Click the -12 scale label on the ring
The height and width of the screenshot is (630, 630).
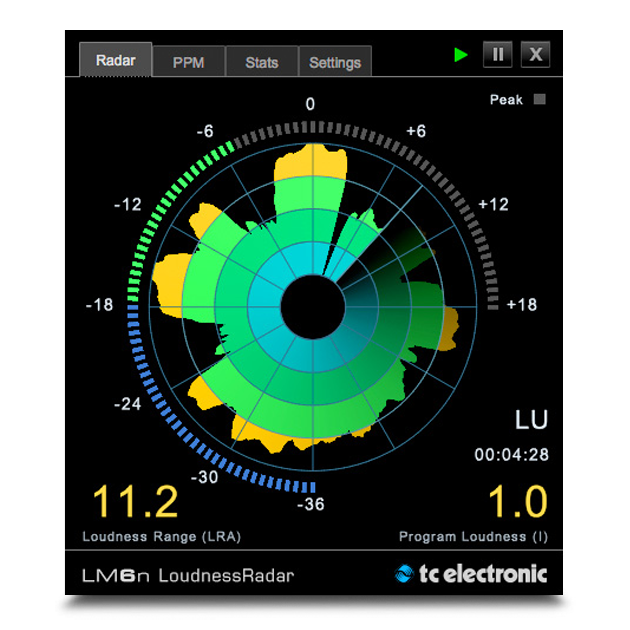[x=128, y=205]
